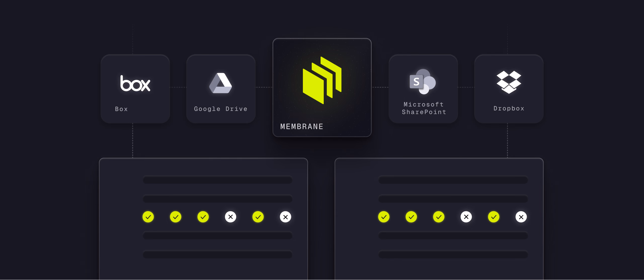Select the "Box" label text
644x280 pixels.
pos(122,109)
